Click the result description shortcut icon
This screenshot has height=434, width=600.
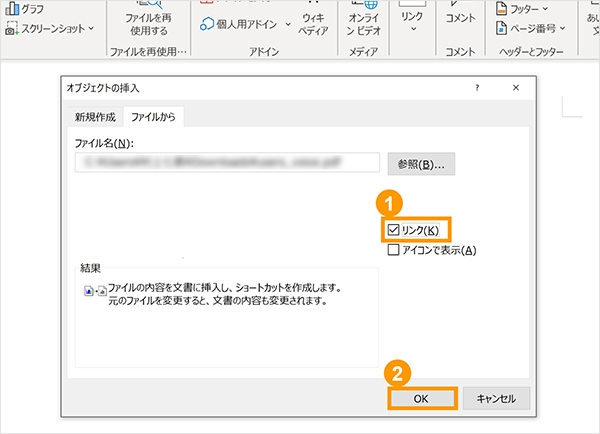[x=95, y=291]
